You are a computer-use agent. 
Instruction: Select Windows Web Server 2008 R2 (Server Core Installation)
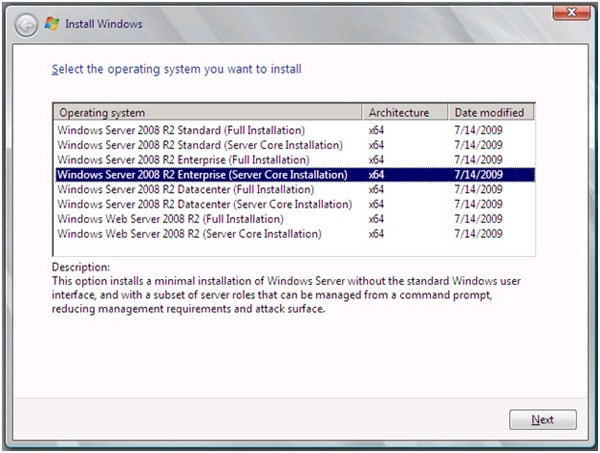(x=295, y=234)
